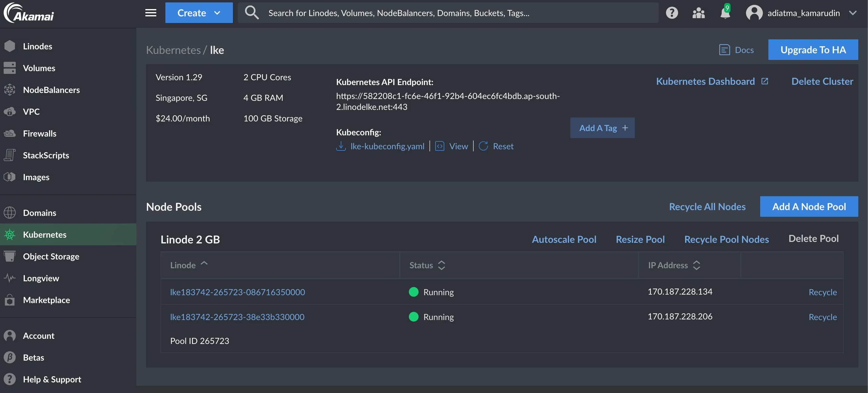This screenshot has height=393, width=868.
Task: Click the Kubernetes breadcrumb link
Action: (173, 50)
